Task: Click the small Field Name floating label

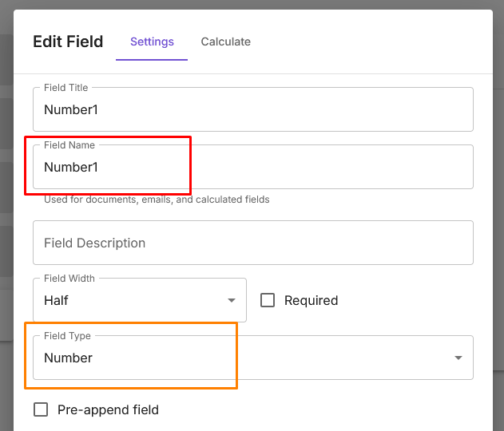Action: point(69,145)
